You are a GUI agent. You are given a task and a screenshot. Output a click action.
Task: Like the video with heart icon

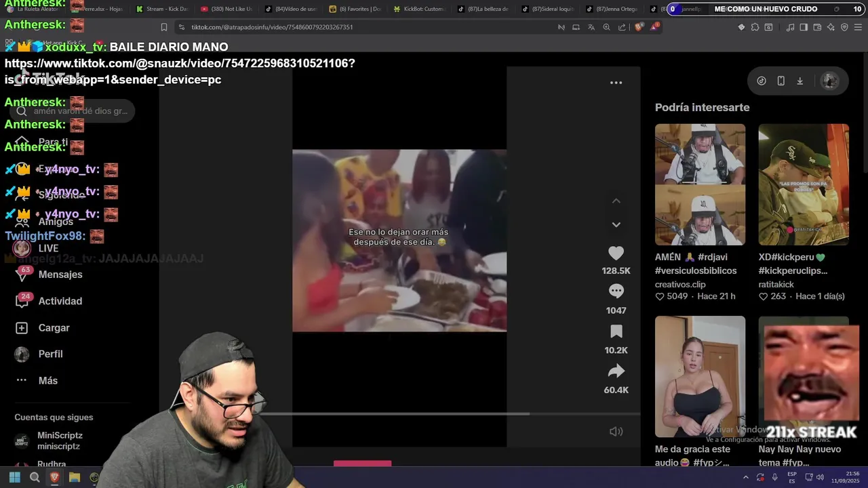click(616, 253)
